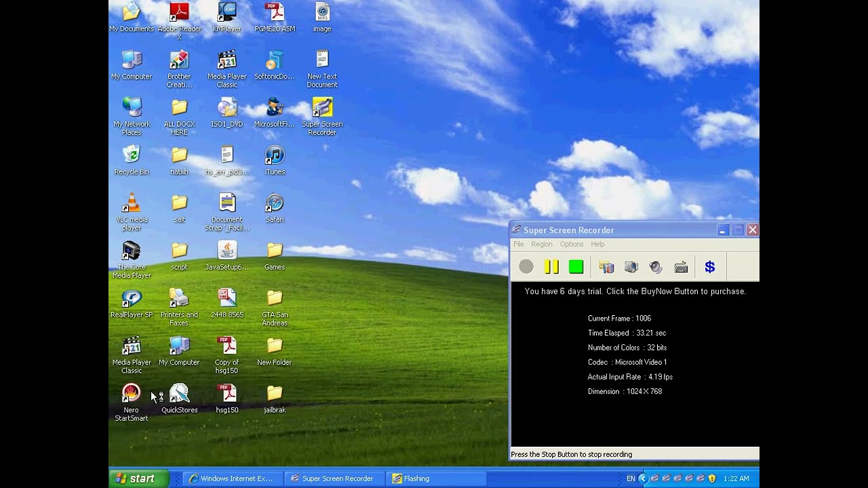Open the File menu in Super Screen Recorder
Image resolution: width=868 pixels, height=488 pixels.
pyautogui.click(x=519, y=244)
